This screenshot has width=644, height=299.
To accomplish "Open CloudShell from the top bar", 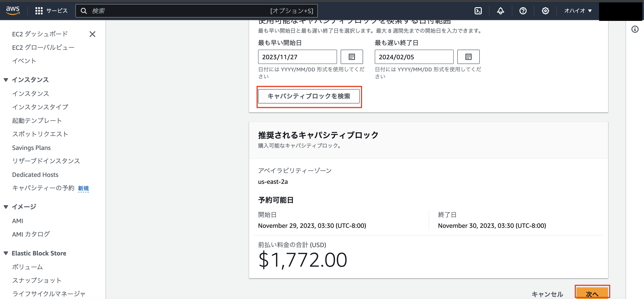I will point(478,11).
